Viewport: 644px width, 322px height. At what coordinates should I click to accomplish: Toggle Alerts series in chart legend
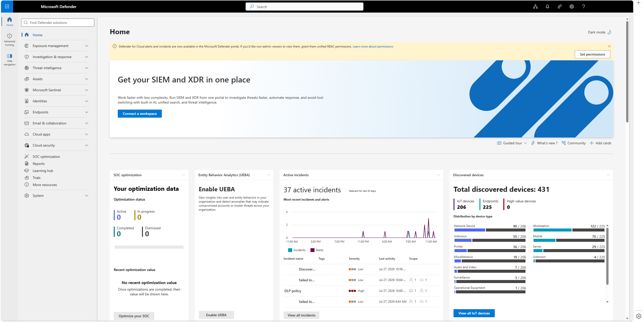click(317, 250)
